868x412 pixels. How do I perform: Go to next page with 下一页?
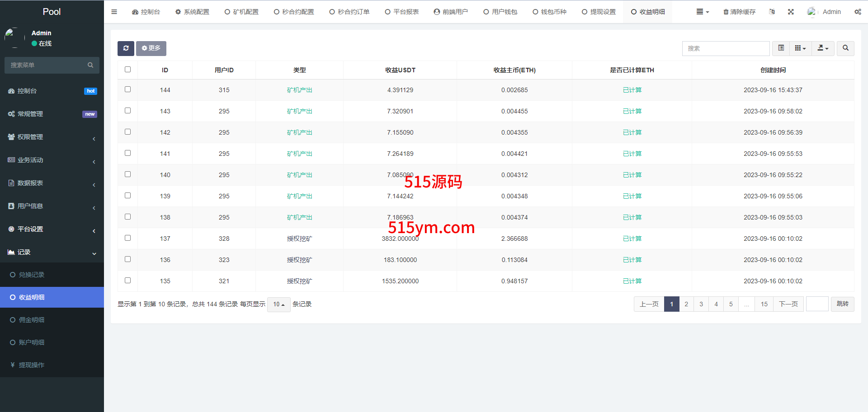tap(788, 304)
